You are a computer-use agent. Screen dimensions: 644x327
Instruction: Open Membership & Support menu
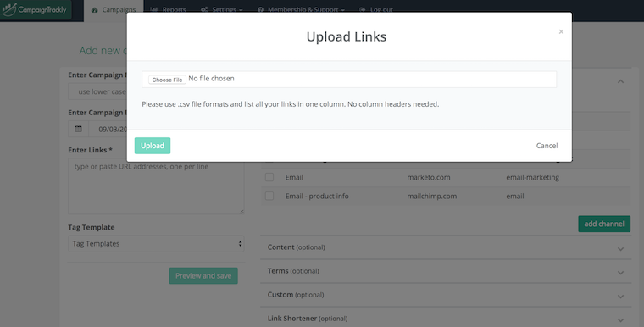(x=301, y=10)
